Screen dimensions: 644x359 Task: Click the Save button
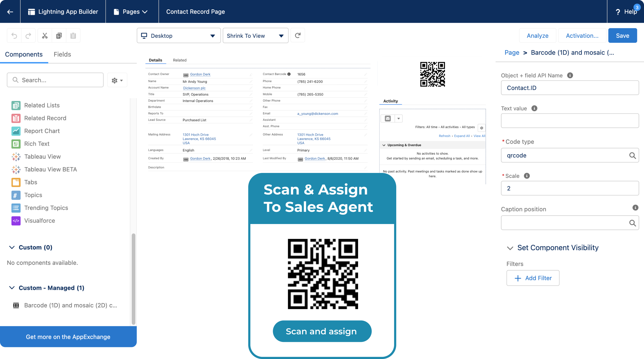tap(622, 35)
